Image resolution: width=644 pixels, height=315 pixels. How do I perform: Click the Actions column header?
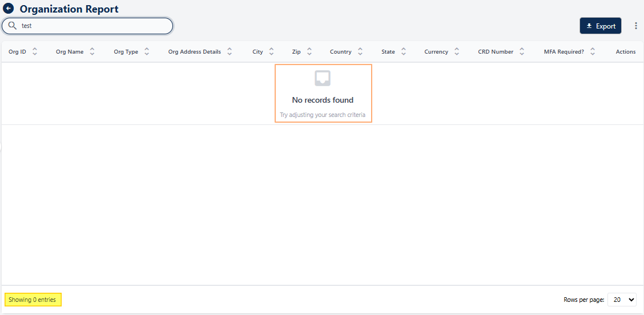coord(625,52)
